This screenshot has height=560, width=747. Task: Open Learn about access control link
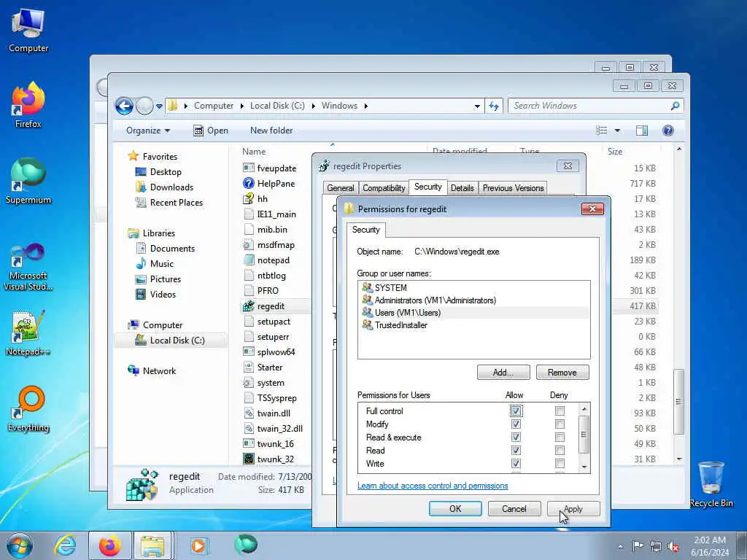(x=433, y=486)
